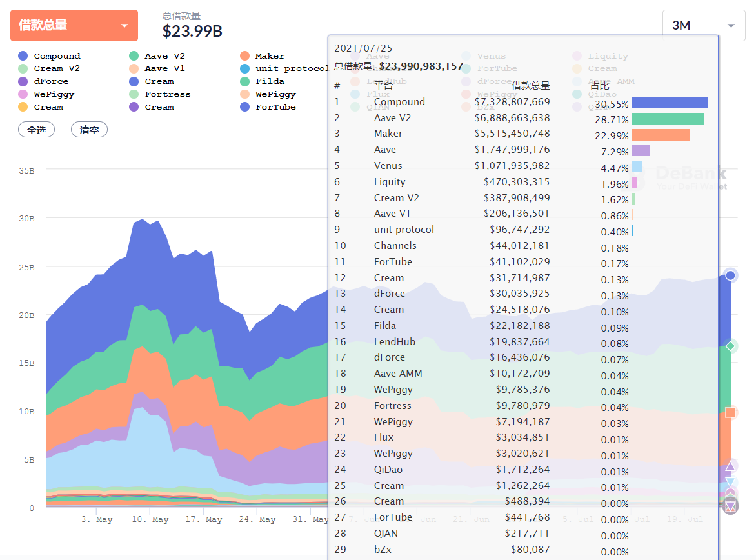
Task: Hide the Aave V1 series via legend
Action: (157, 68)
